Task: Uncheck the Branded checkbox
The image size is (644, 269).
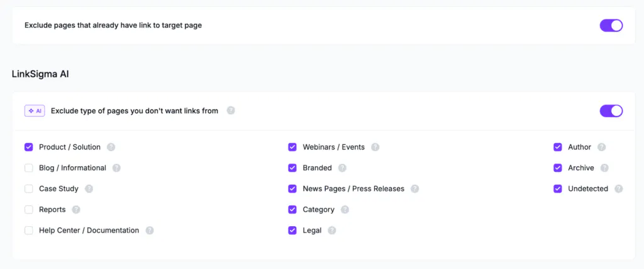Action: pyautogui.click(x=292, y=168)
